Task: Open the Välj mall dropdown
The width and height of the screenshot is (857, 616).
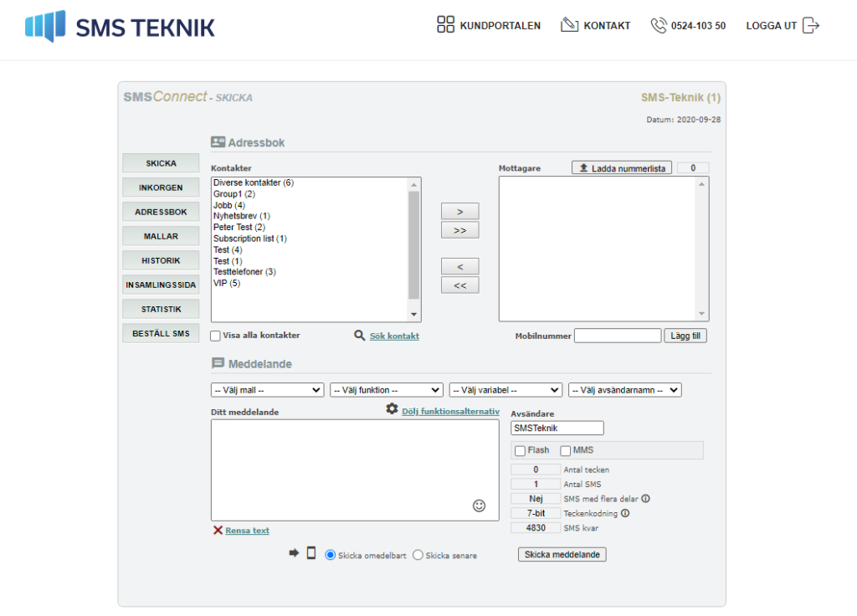Action: (267, 390)
